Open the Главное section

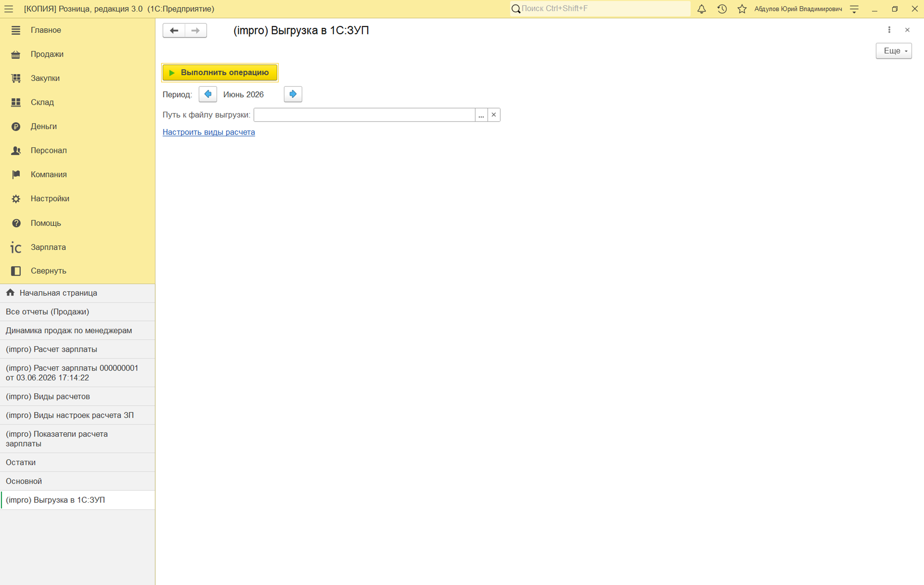pyautogui.click(x=78, y=30)
